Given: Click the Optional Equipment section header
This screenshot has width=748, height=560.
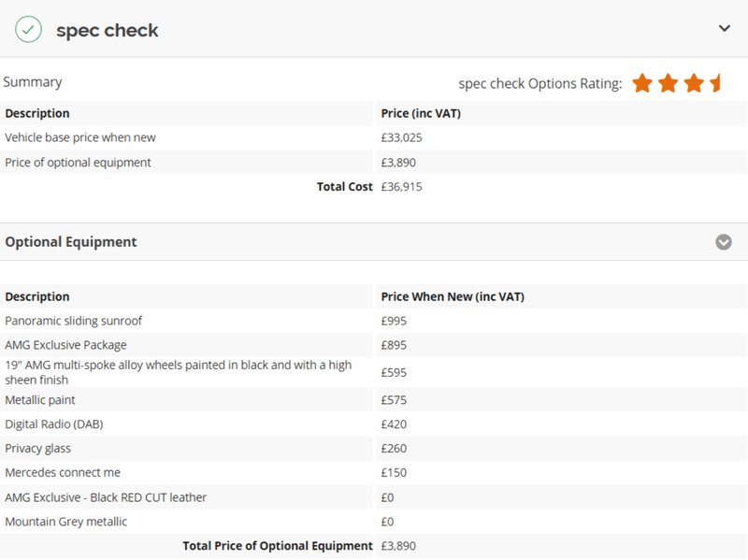Looking at the screenshot, I should pos(374,242).
